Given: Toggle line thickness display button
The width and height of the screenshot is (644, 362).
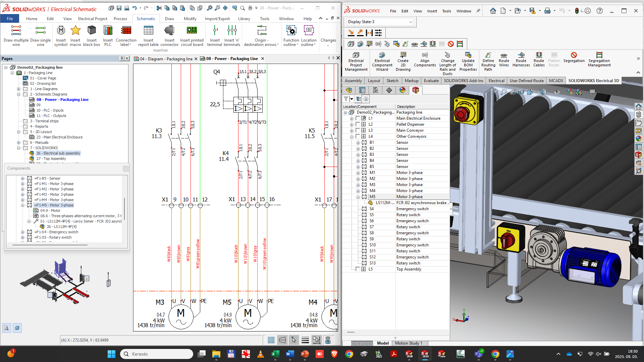Looking at the screenshot, I should click(305, 340).
